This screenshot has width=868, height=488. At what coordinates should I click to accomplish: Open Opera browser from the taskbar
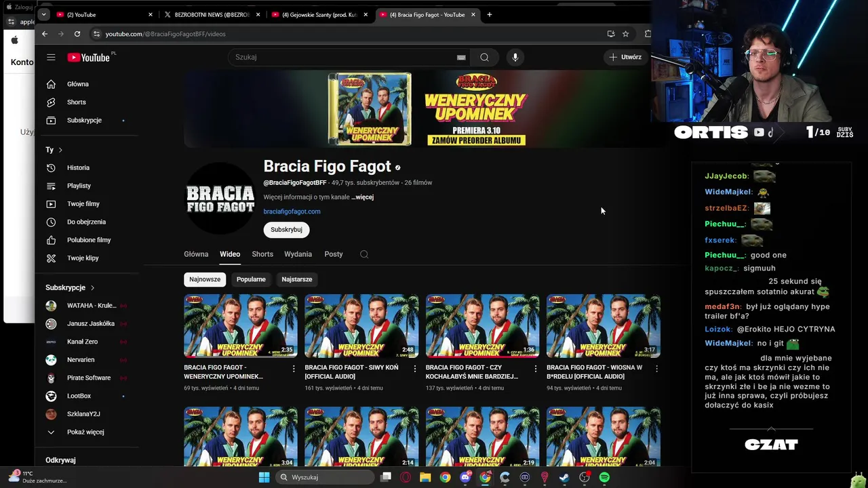tap(406, 477)
